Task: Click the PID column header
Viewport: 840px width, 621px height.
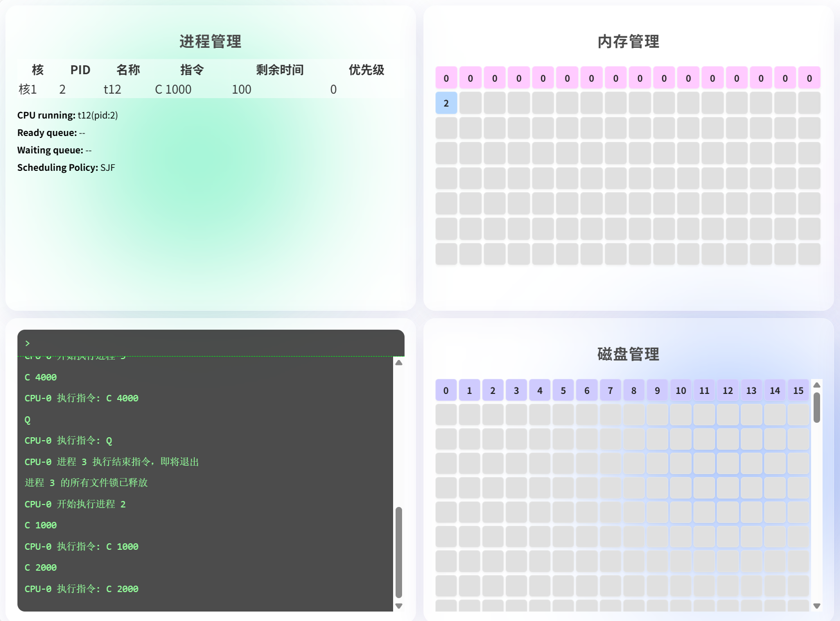Action: click(x=80, y=70)
